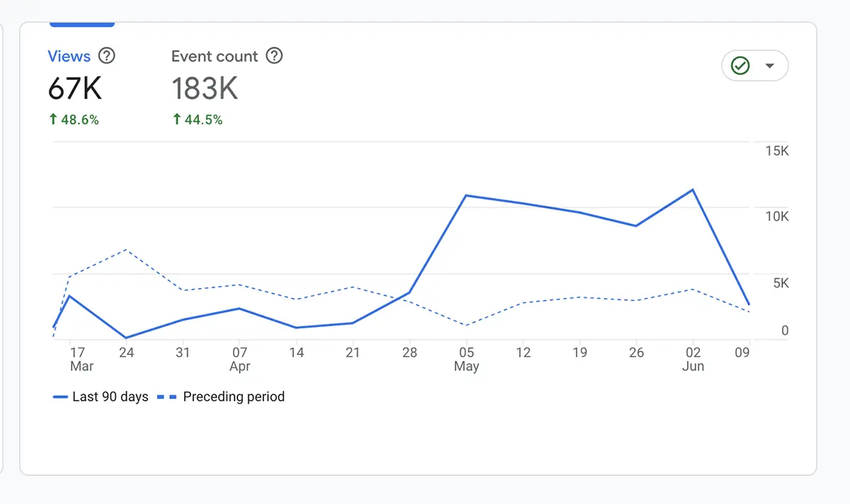
Task: Click the active blue tab indicator
Action: coord(81,23)
